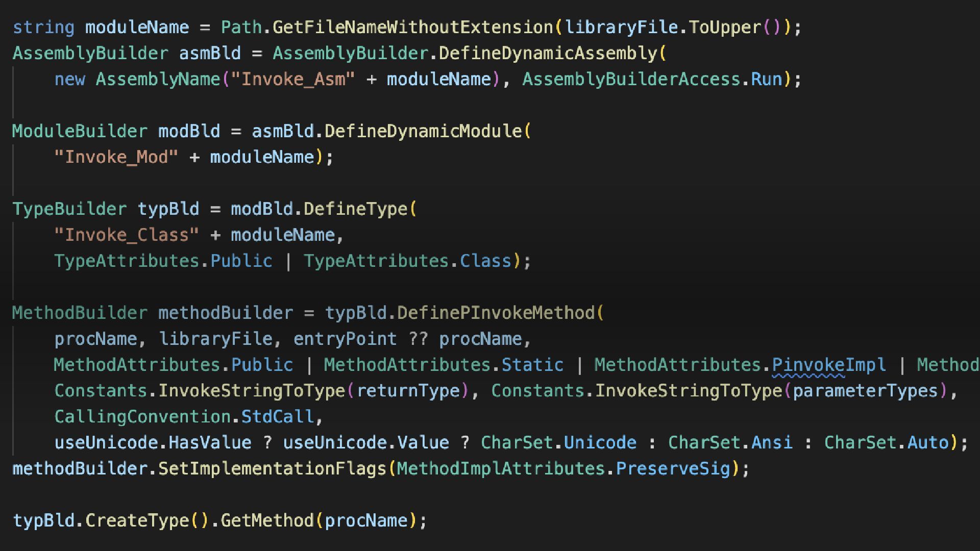The height and width of the screenshot is (551, 980).
Task: Click on TypeAttributes.Class enum member
Action: pyautogui.click(x=485, y=261)
